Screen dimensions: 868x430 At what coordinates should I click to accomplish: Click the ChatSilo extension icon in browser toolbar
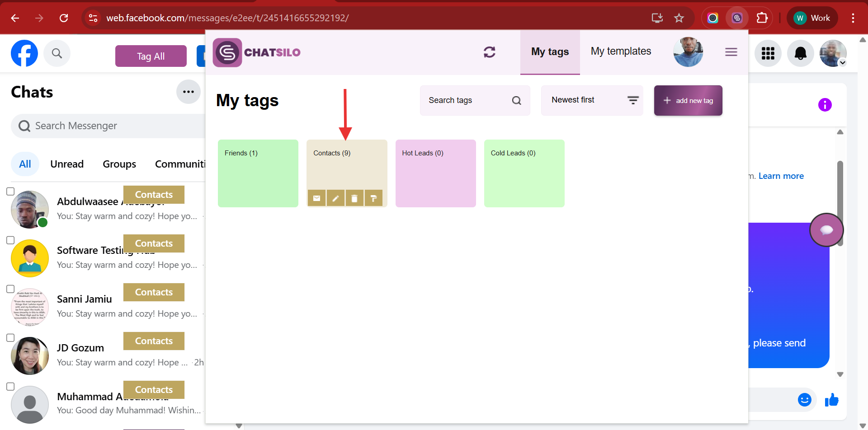pos(737,18)
